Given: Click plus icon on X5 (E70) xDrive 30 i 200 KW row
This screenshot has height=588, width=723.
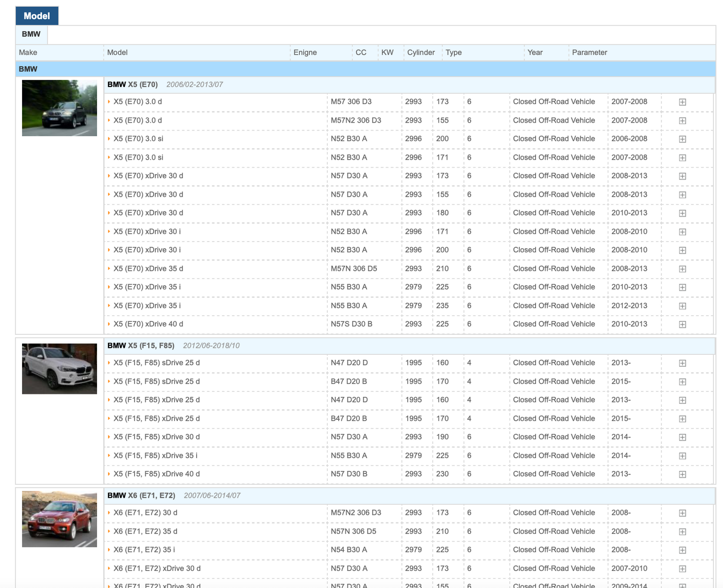Looking at the screenshot, I should [x=682, y=250].
